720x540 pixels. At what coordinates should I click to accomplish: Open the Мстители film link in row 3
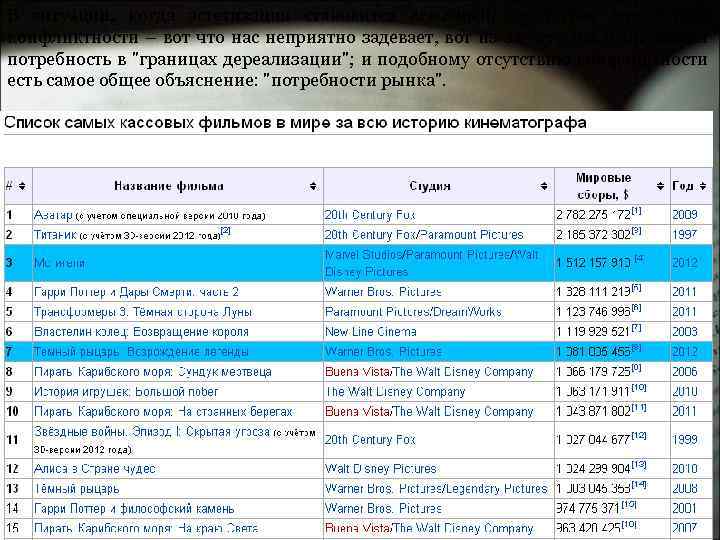click(60, 263)
